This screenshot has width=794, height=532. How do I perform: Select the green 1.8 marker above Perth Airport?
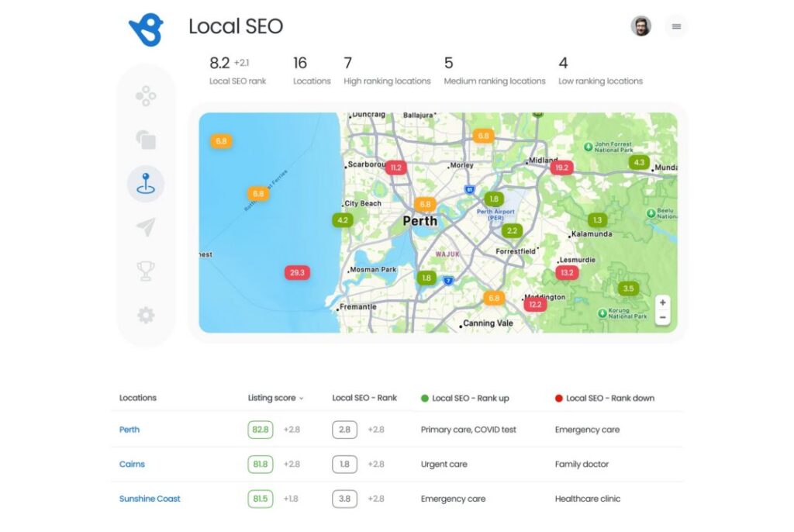pos(494,199)
